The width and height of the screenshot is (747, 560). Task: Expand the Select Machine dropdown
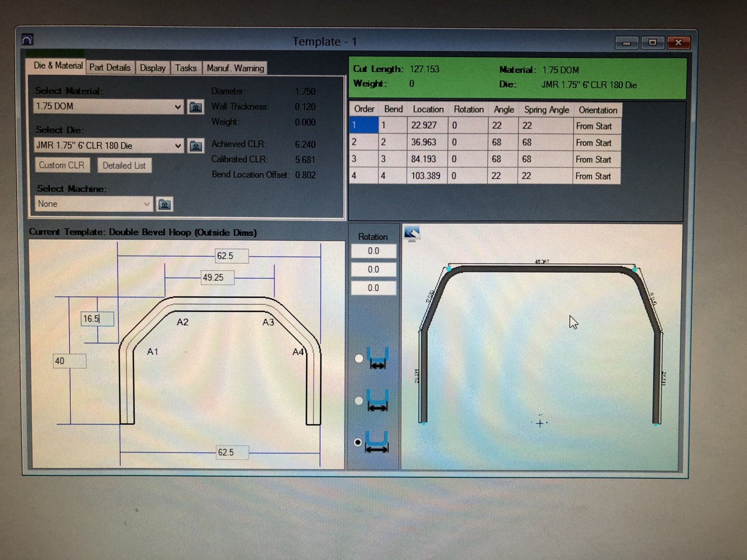coord(146,204)
